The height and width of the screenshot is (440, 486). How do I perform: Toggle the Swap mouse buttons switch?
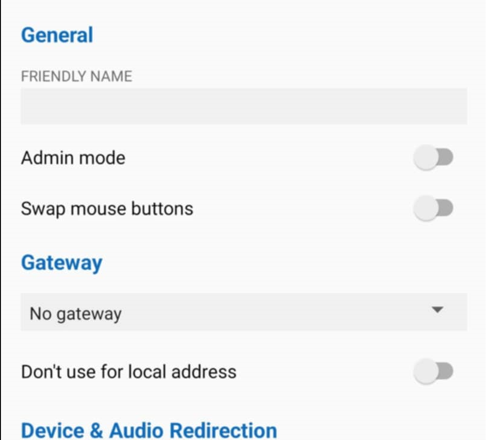pyautogui.click(x=433, y=208)
